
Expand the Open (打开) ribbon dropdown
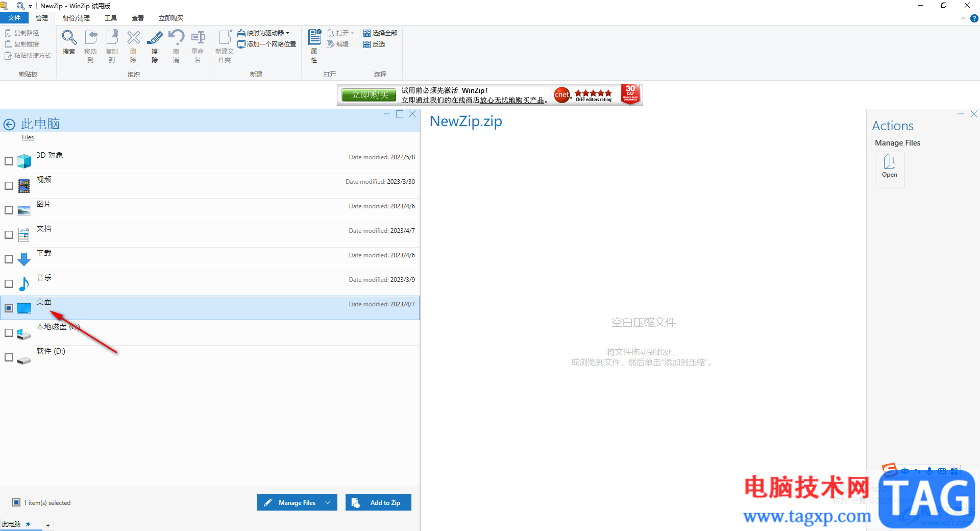pyautogui.click(x=352, y=33)
